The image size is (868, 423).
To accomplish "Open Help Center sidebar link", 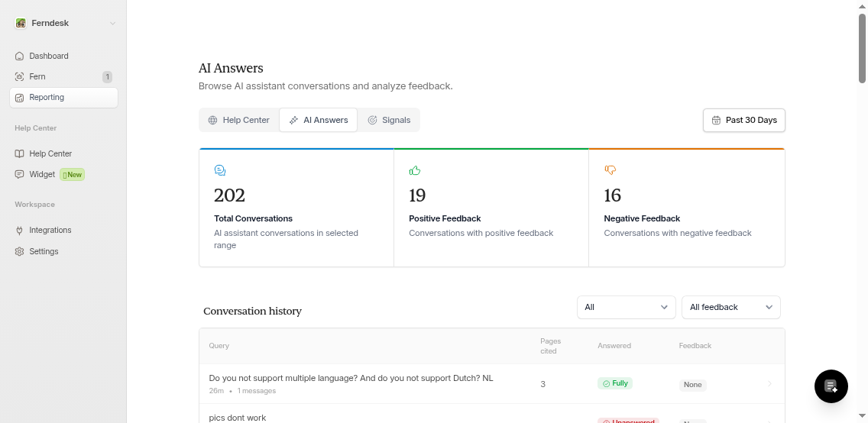I will pyautogui.click(x=63, y=153).
